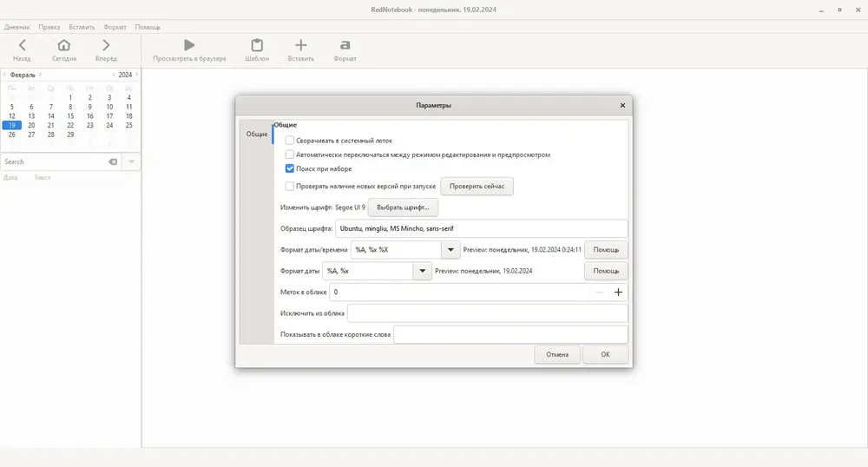Screen dimensions: 868x467
Task: Close the Параметры dialog with X
Action: [x=622, y=105]
